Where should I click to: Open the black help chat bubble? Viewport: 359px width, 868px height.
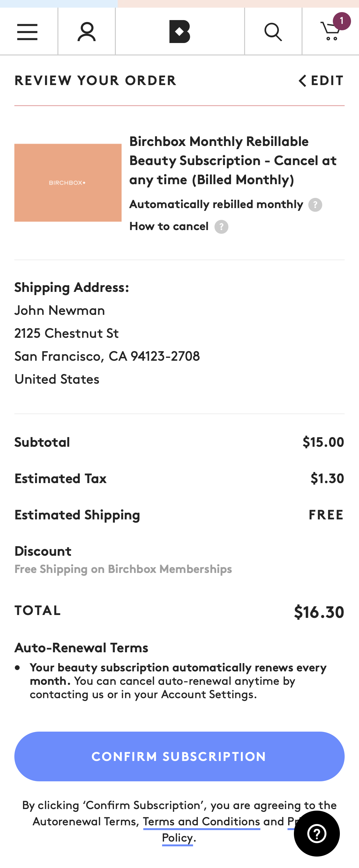tap(317, 834)
